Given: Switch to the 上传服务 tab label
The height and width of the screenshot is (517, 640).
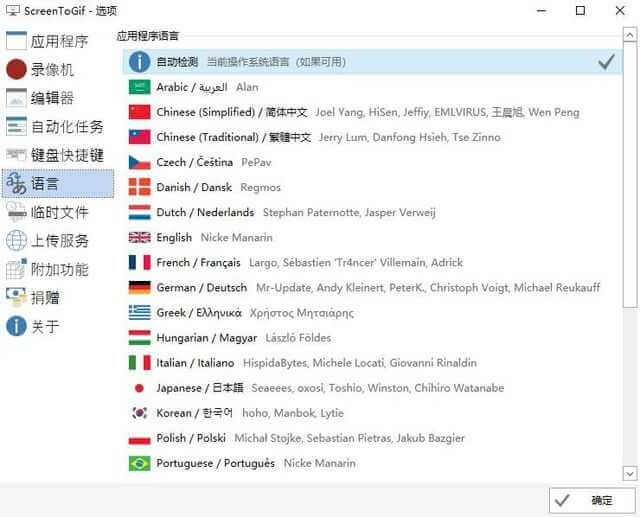Looking at the screenshot, I should (60, 241).
